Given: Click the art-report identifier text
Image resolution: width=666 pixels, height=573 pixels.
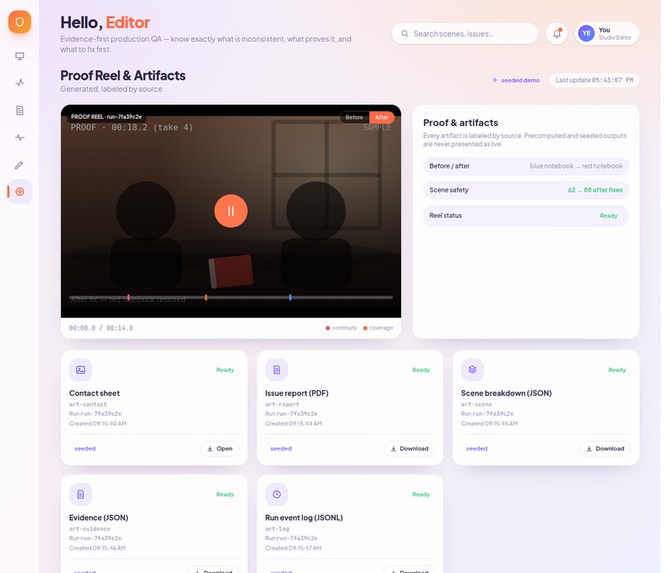Looking at the screenshot, I should pos(282,404).
